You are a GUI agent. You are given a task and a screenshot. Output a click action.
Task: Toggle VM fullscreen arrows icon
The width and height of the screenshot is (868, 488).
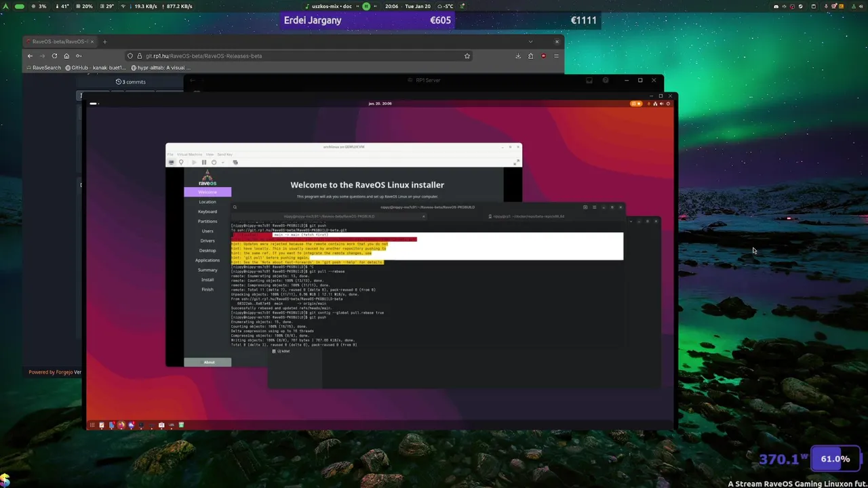[516, 162]
